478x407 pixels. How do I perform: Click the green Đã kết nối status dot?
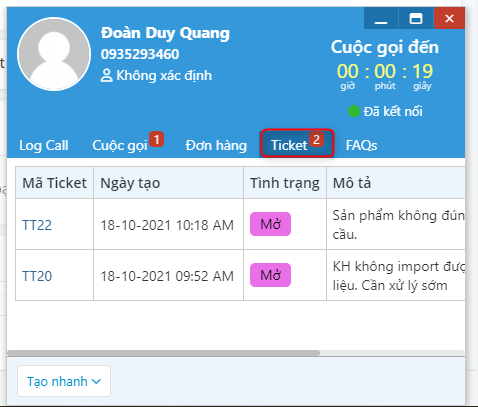click(354, 111)
